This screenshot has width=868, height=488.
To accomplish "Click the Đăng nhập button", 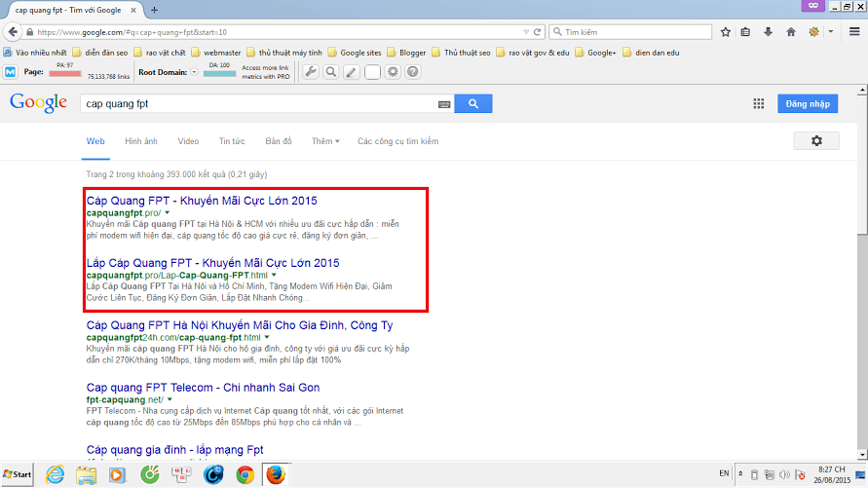I will [x=808, y=103].
